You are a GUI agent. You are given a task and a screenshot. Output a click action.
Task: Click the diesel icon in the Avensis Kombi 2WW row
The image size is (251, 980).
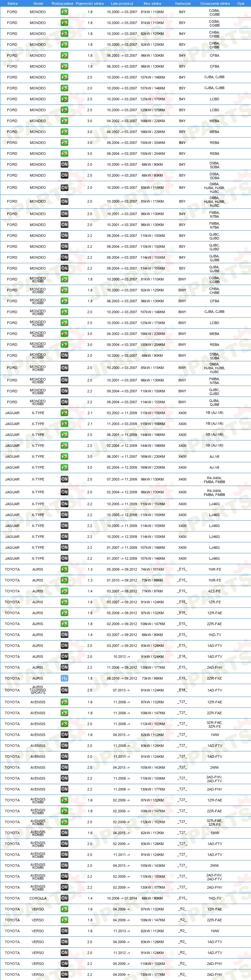point(65,866)
